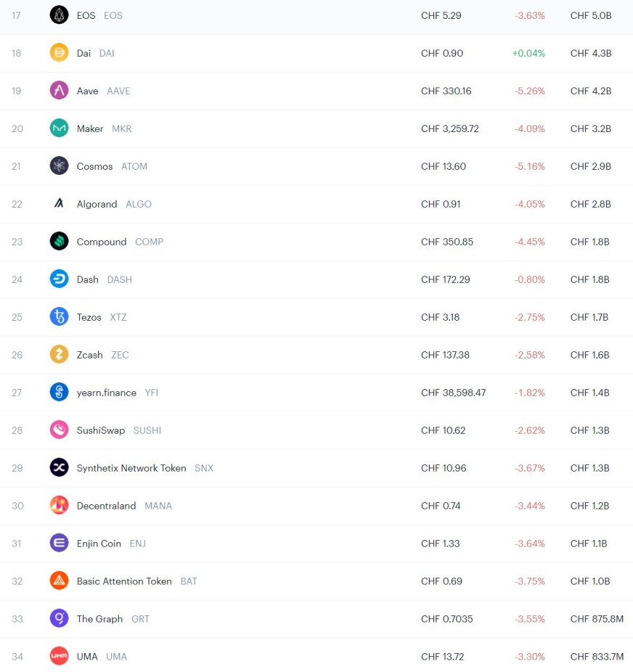This screenshot has height=672, width=633.
Task: Click the Dash coin icon
Action: 59,279
